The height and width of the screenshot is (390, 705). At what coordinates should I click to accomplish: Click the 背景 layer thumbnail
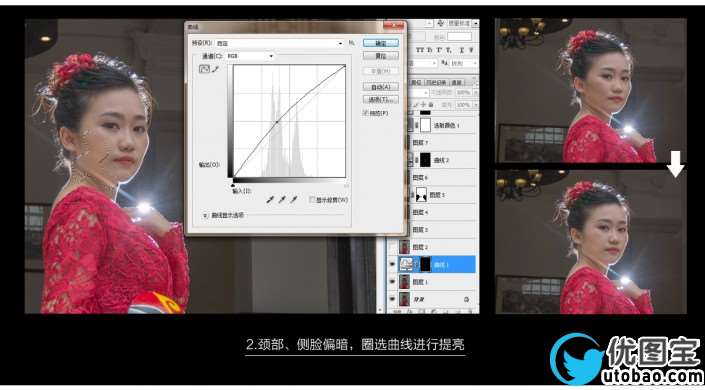[405, 299]
